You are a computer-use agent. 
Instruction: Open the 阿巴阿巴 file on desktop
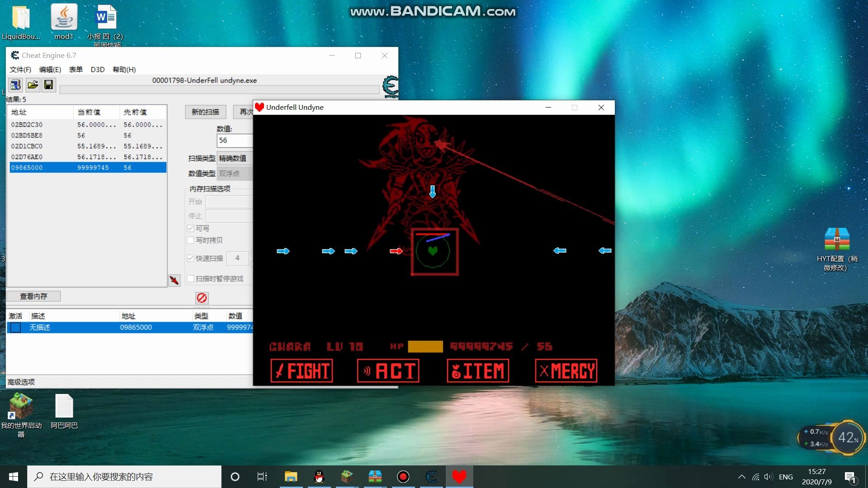click(x=64, y=411)
